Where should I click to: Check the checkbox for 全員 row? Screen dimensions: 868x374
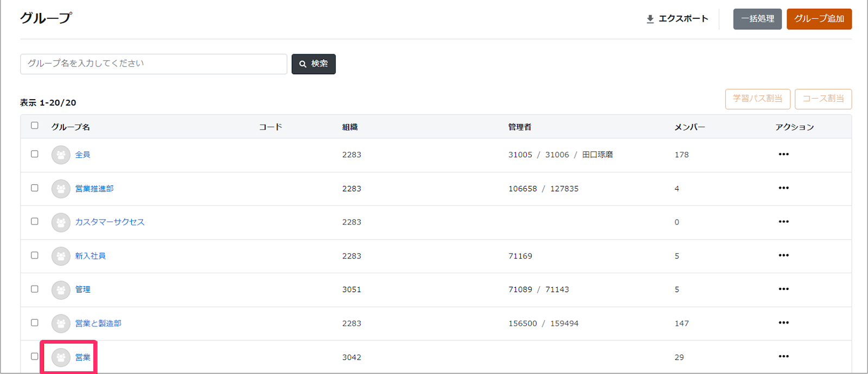pyautogui.click(x=35, y=154)
